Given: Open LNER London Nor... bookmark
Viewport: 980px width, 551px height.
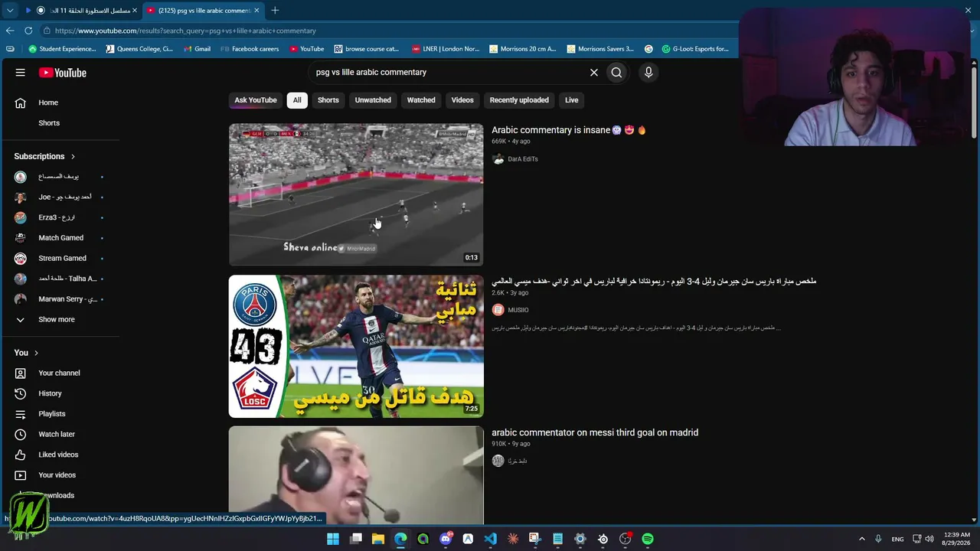Looking at the screenshot, I should tap(446, 49).
